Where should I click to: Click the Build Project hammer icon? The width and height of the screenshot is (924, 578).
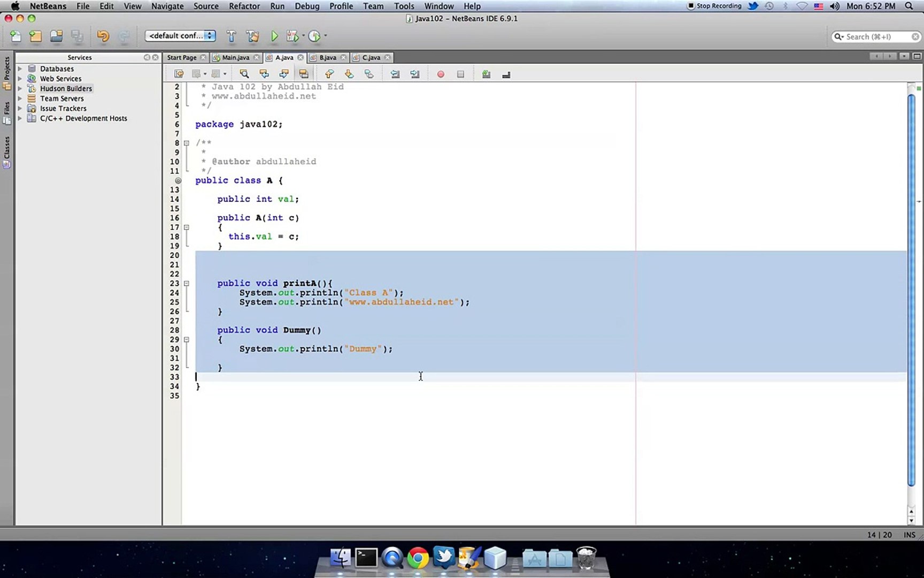(231, 36)
